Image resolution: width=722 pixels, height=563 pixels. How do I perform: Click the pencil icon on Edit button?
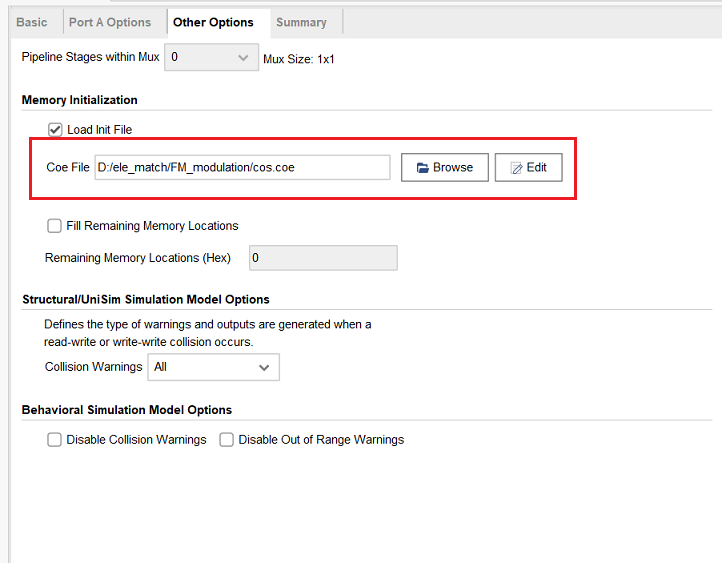click(x=516, y=168)
